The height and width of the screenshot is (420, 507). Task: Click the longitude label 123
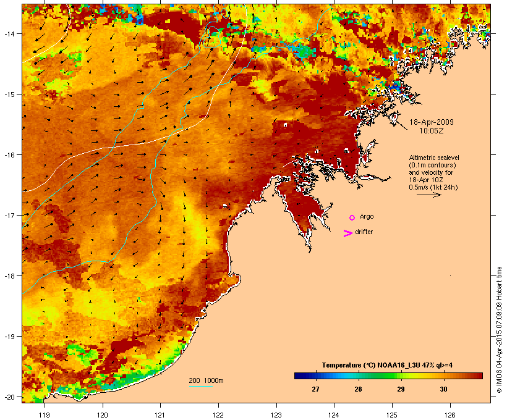click(x=276, y=415)
